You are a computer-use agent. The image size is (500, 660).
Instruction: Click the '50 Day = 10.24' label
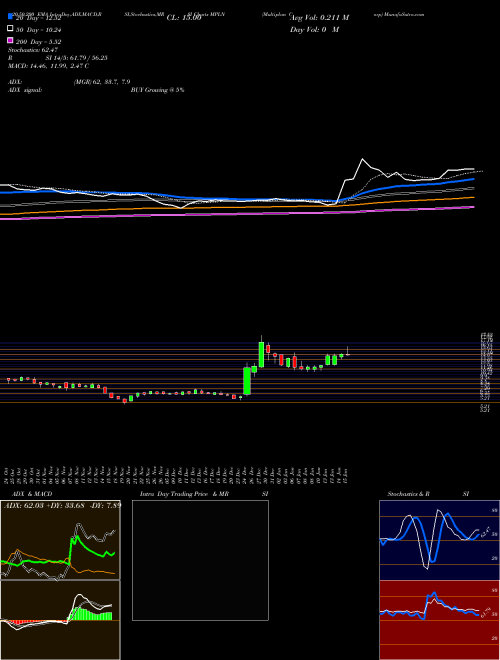point(39,30)
